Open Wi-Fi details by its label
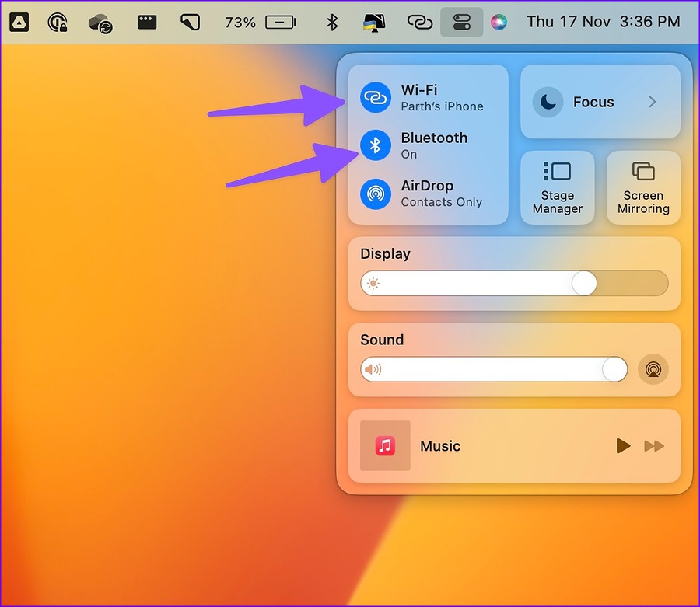 tap(419, 89)
